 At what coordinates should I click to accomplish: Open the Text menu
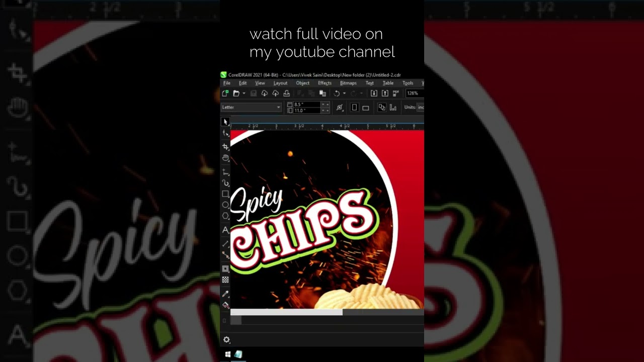pyautogui.click(x=370, y=83)
